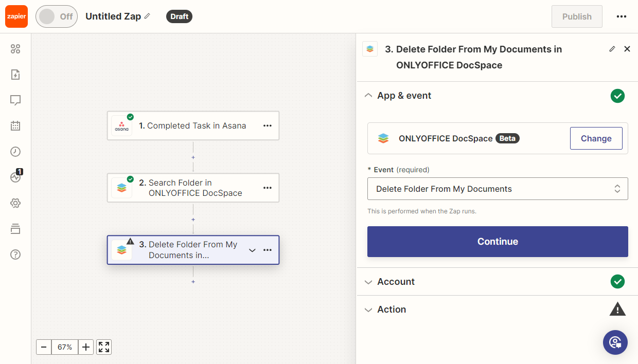Open the chat support bubble icon
This screenshot has height=364, width=638.
point(615,342)
